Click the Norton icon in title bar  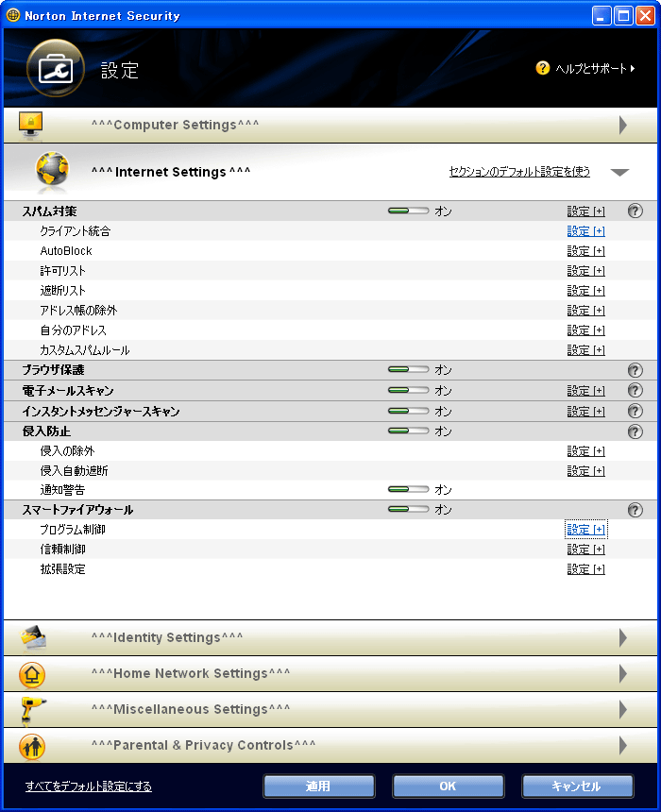click(13, 15)
